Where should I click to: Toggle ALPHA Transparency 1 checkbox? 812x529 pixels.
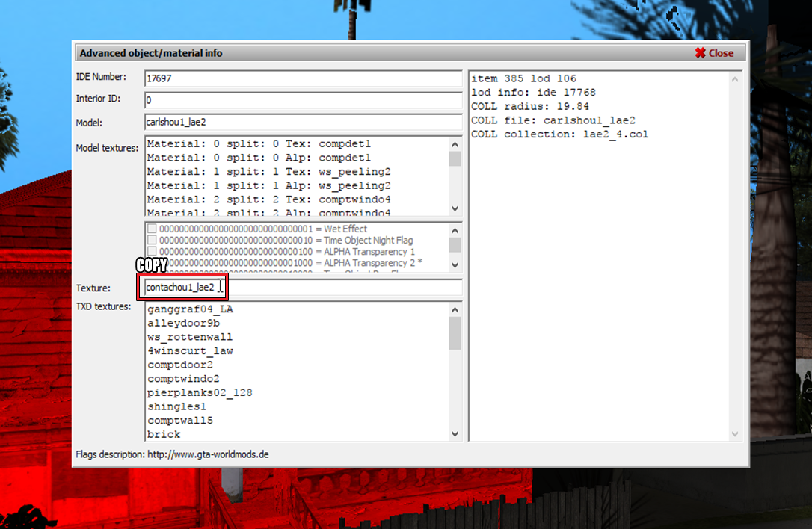tap(152, 252)
